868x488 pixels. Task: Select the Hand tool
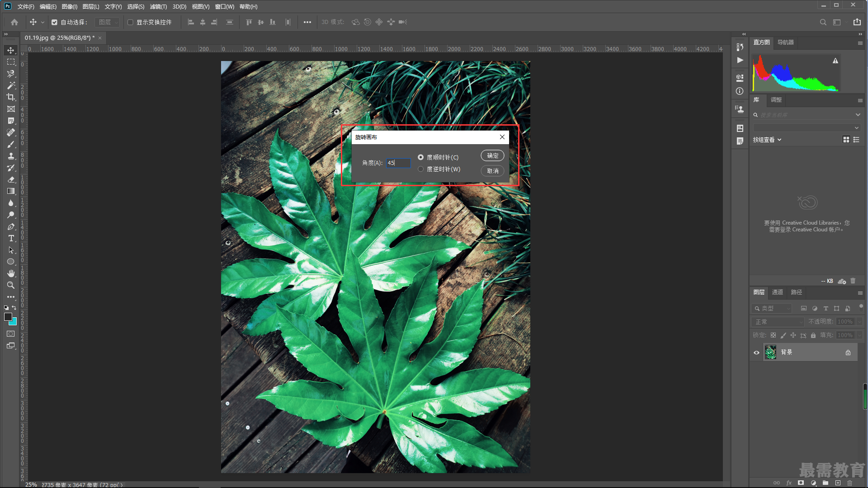coord(11,273)
